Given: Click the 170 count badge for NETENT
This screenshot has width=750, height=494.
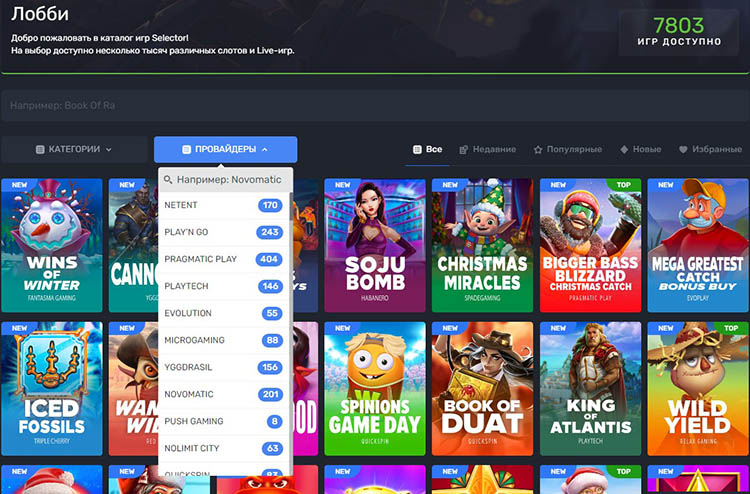Looking at the screenshot, I should [270, 206].
